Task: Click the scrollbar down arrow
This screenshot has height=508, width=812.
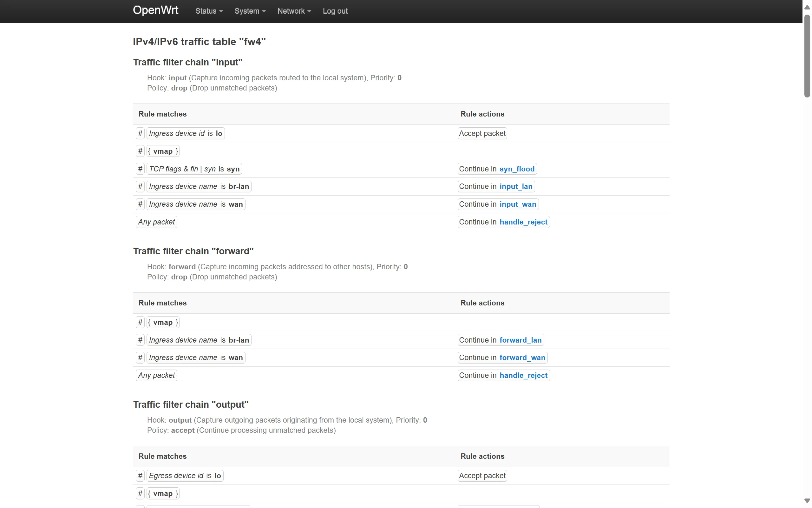Action: (807, 501)
